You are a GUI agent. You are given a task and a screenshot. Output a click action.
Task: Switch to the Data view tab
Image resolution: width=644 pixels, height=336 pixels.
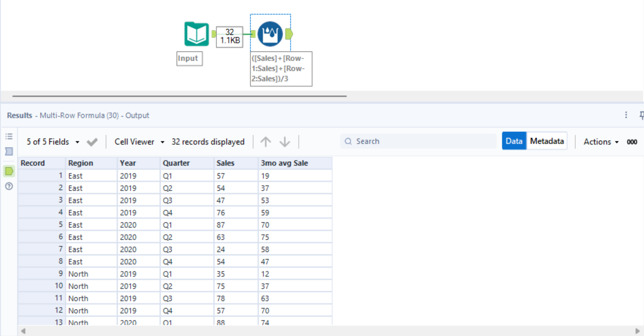pyautogui.click(x=514, y=141)
